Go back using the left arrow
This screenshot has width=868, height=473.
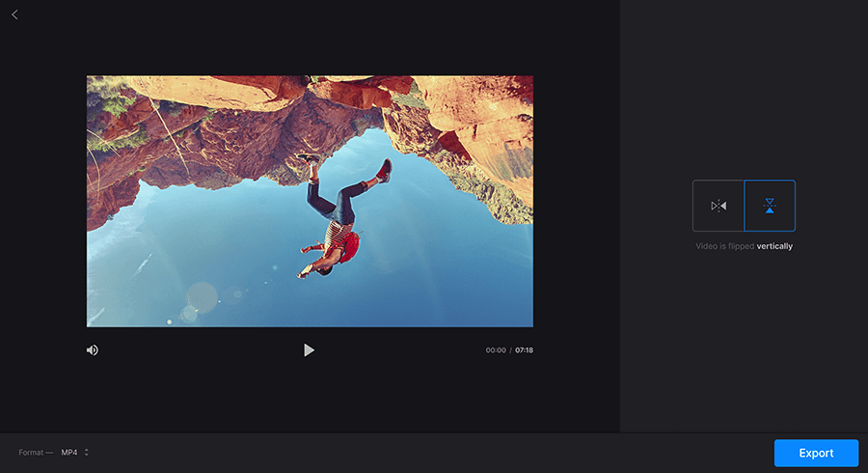[x=14, y=14]
